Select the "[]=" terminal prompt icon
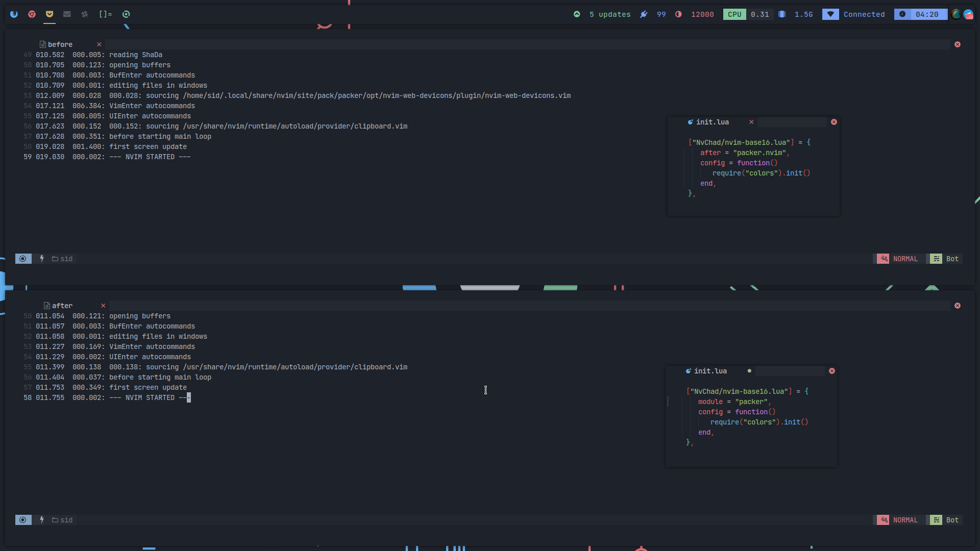980x551 pixels. 105,14
